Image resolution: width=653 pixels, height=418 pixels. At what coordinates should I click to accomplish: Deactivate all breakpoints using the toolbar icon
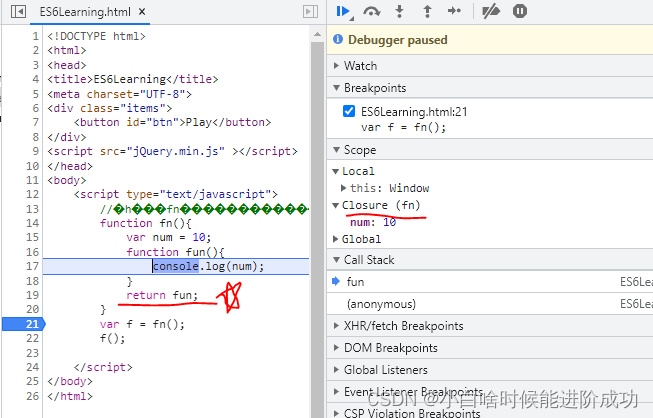coord(491,11)
